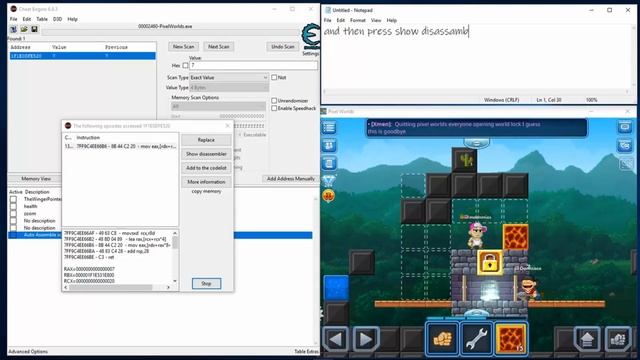Click the scan Value input field

tap(253, 65)
